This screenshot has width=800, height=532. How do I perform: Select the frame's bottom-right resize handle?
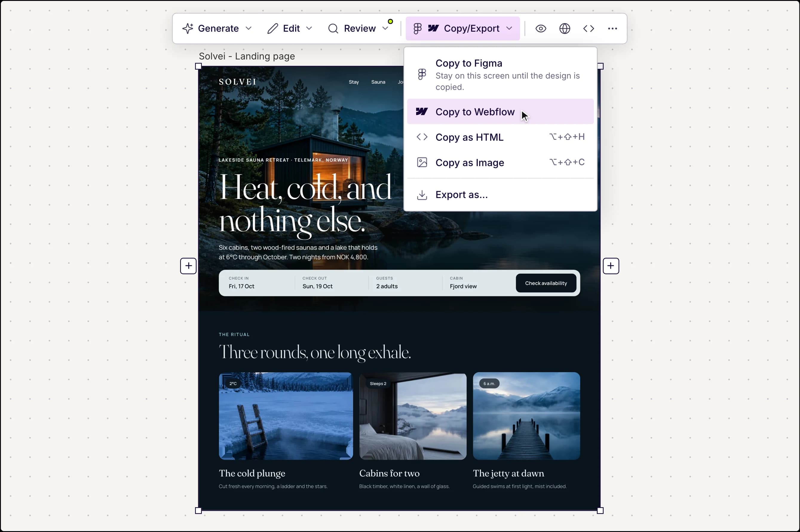[x=600, y=510]
